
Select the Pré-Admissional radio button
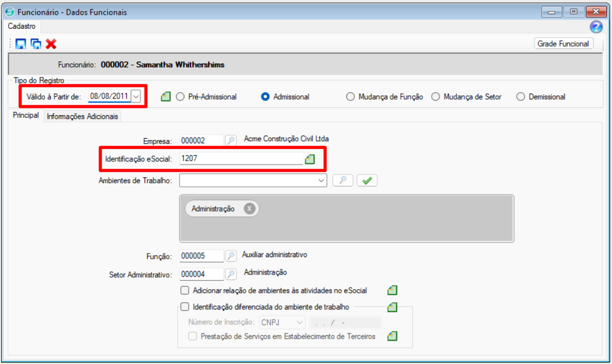point(180,96)
